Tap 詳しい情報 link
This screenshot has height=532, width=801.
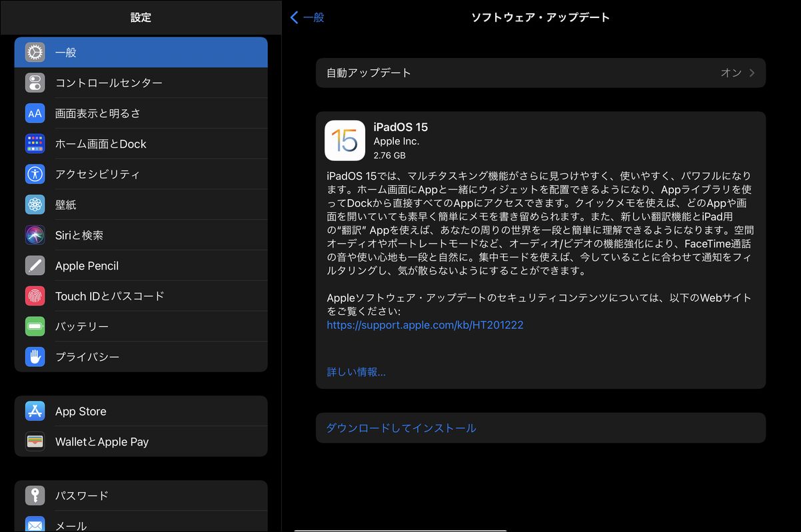coord(357,372)
